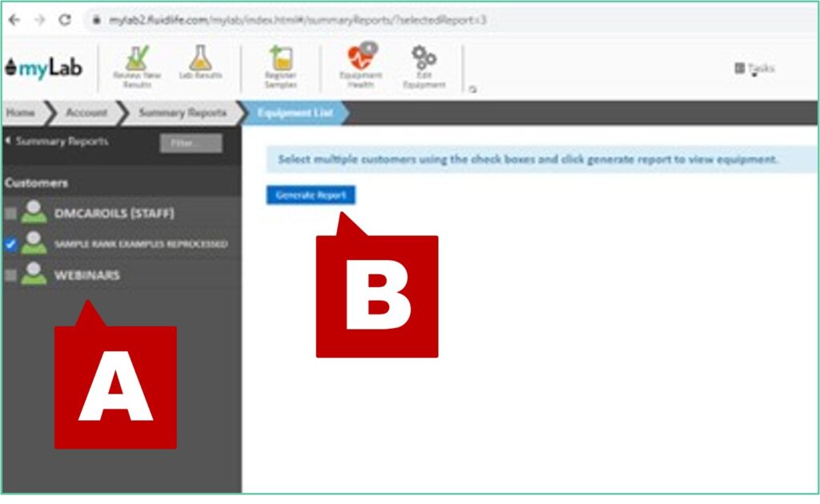The width and height of the screenshot is (820, 504).
Task: Tick the WEBINARS customer checkbox
Action: tap(10, 275)
